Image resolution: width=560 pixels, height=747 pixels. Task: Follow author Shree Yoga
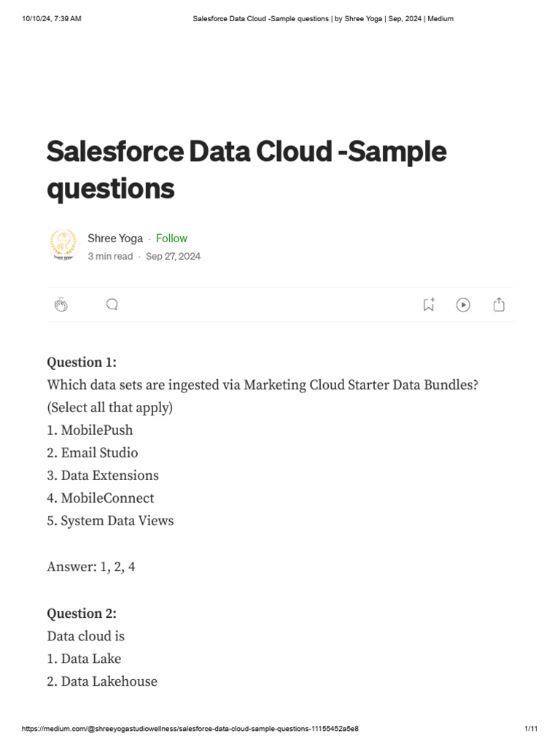click(171, 239)
